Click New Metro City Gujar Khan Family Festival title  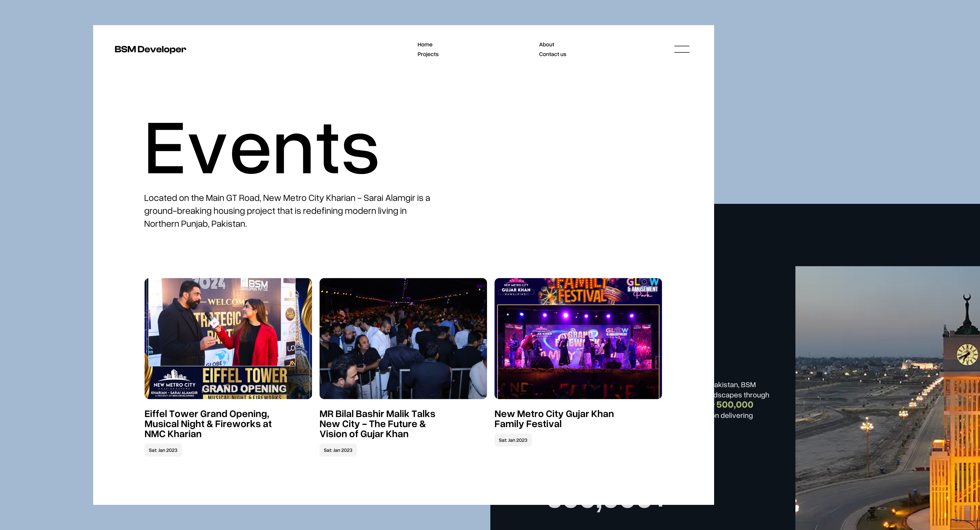(x=554, y=419)
